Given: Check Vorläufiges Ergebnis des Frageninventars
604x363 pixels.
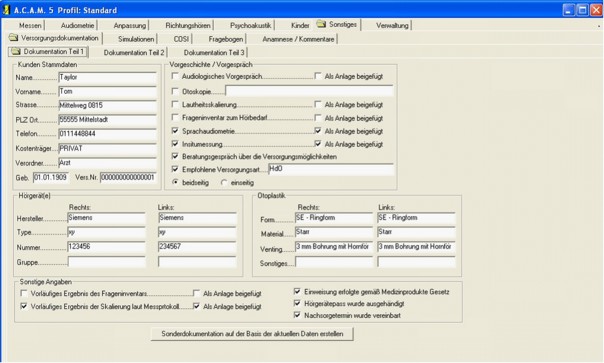Looking at the screenshot, I should [24, 293].
